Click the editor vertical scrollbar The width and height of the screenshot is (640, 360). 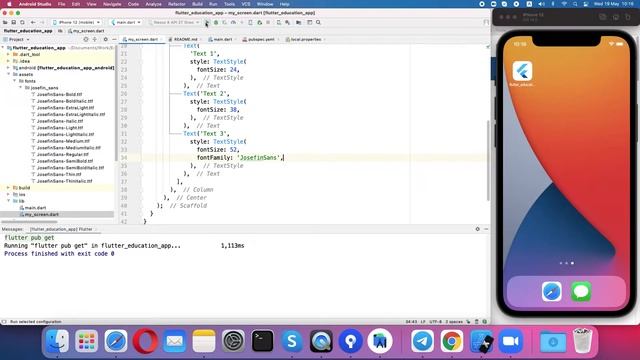[x=488, y=160]
